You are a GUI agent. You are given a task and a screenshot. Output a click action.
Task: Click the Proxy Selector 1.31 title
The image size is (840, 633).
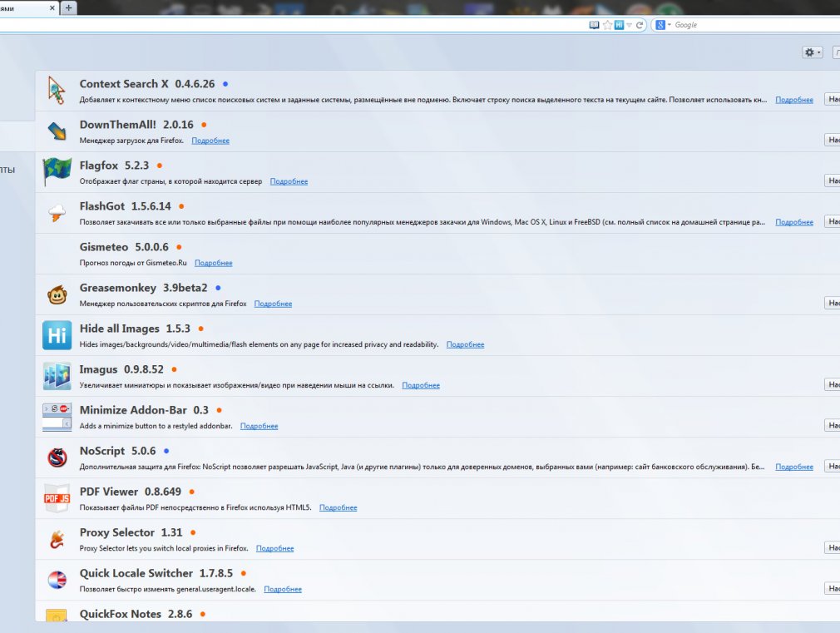tap(131, 532)
